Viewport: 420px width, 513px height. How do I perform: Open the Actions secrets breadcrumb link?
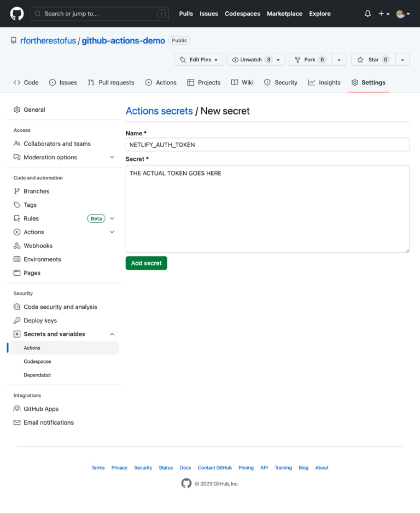point(159,111)
